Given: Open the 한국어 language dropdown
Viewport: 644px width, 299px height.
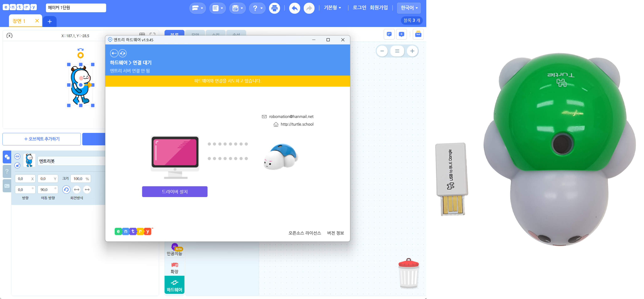Looking at the screenshot, I should 409,8.
